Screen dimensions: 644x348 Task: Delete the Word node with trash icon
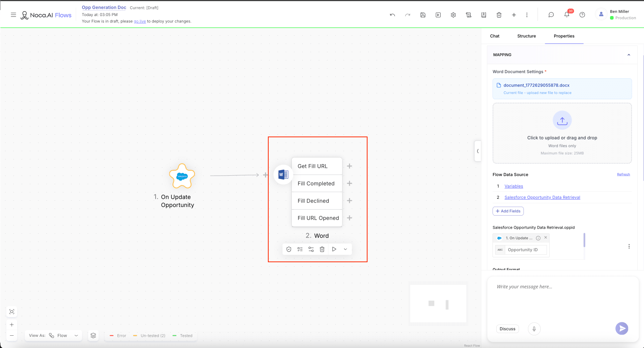pyautogui.click(x=322, y=249)
